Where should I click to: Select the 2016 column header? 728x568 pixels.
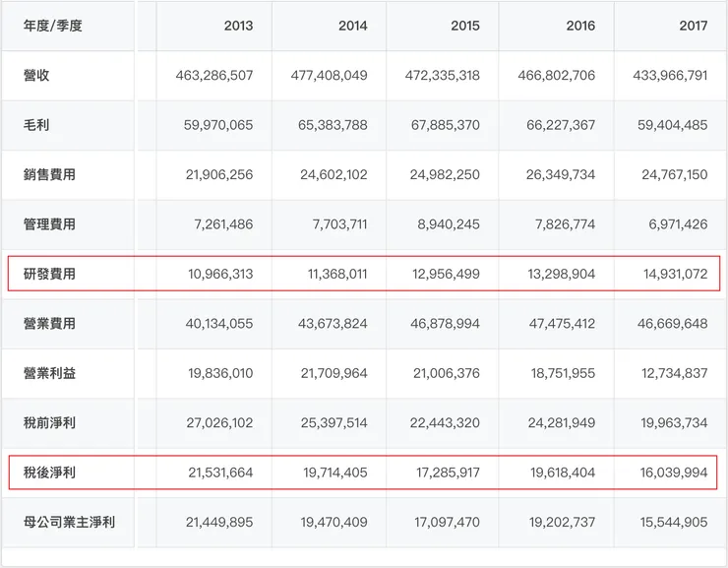tap(580, 27)
